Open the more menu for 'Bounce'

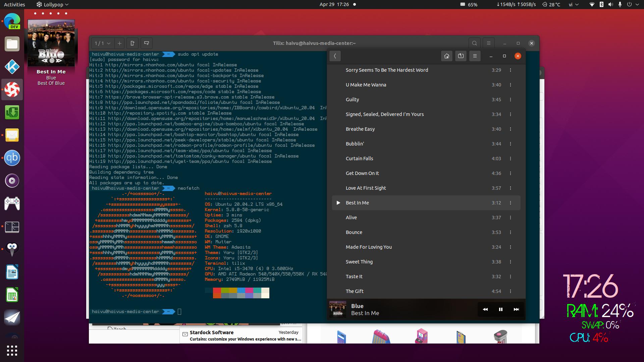click(511, 232)
